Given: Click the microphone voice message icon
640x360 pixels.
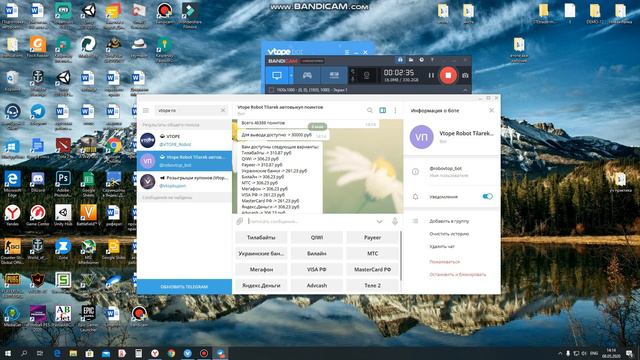Looking at the screenshot, I should pos(395,221).
